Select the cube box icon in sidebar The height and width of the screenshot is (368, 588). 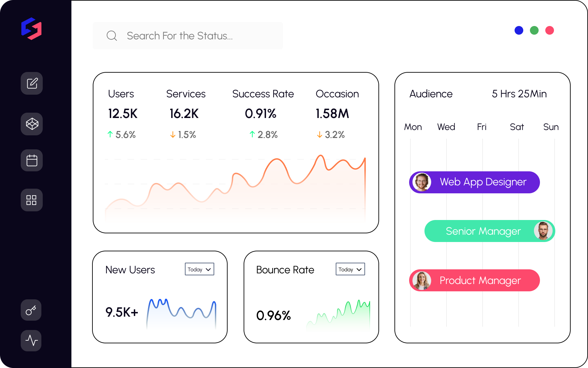pos(32,124)
